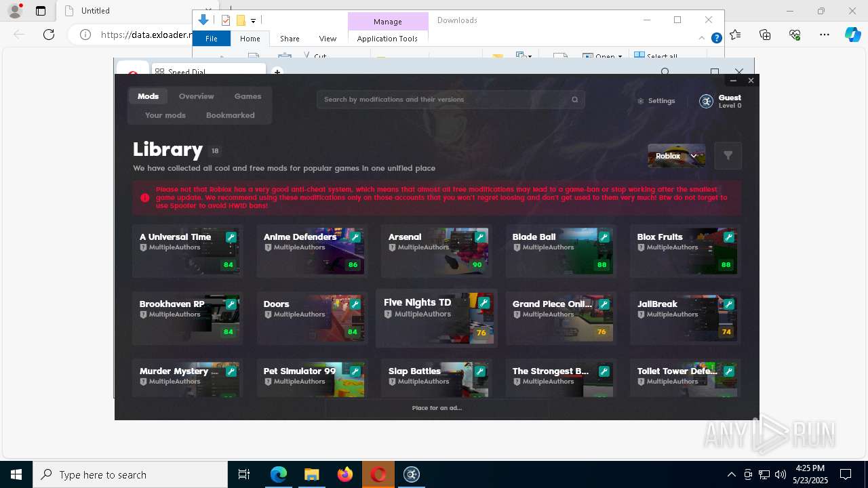Open Application Tools tab in File Explorer
Image resolution: width=868 pixels, height=488 pixels.
tap(387, 39)
